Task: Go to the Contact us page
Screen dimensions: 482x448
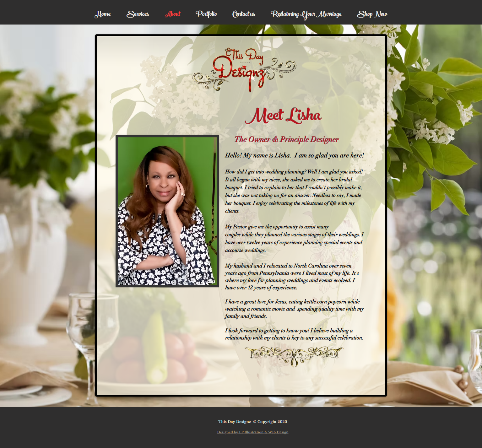Action: click(x=243, y=14)
